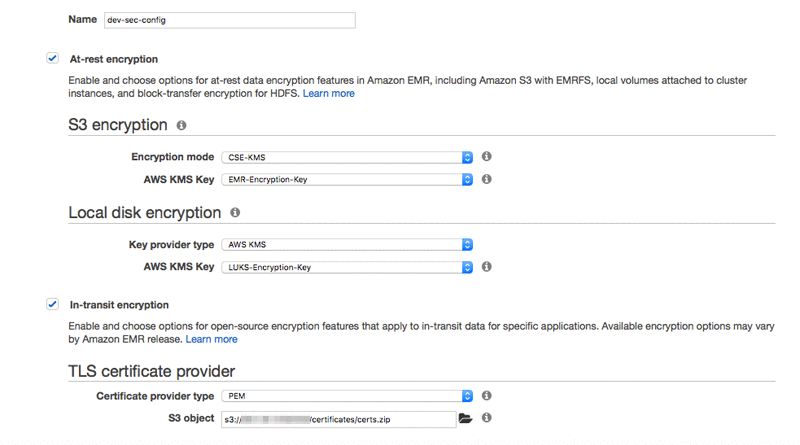
Task: Click the Name field containing dev-sec-config
Action: (228, 20)
